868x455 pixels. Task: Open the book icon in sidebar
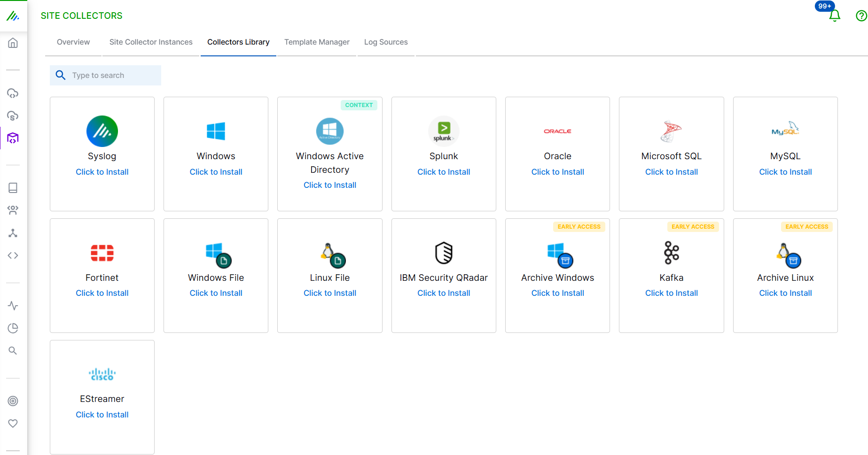click(13, 188)
